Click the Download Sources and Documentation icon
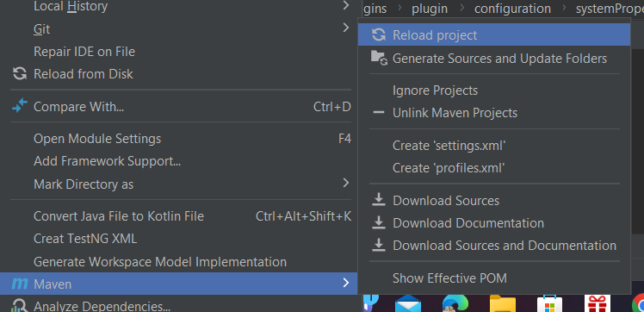Image resolution: width=644 pixels, height=312 pixels. 378,245
